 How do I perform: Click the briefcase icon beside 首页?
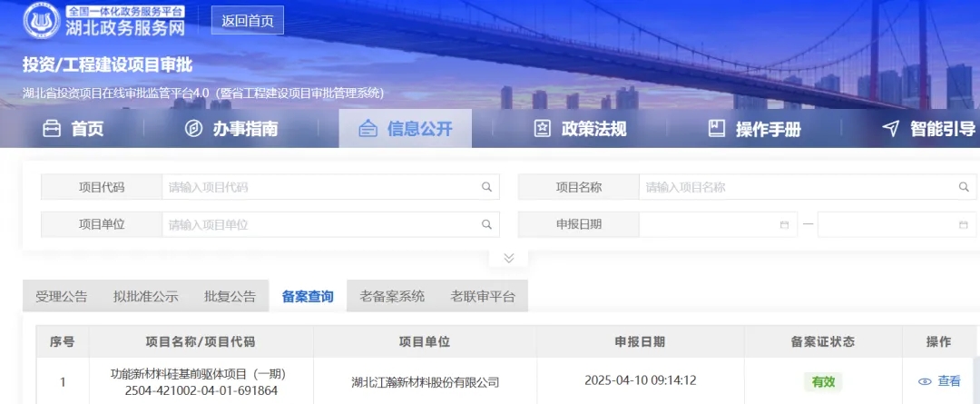click(x=51, y=129)
